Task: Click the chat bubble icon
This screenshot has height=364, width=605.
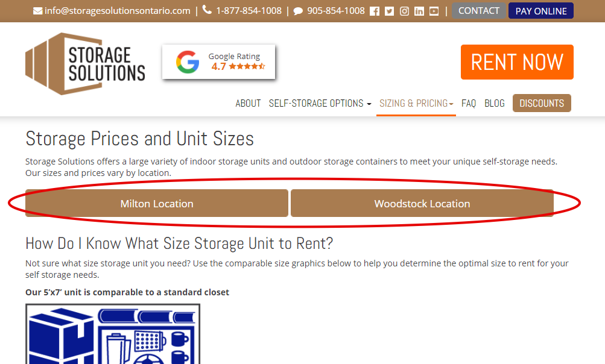Action: 298,11
